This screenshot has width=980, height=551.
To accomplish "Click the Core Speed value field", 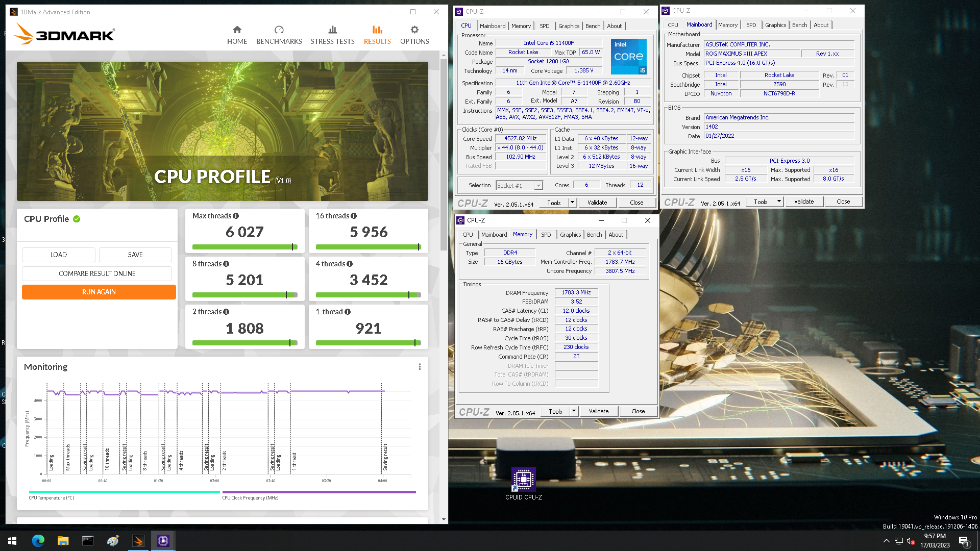I will [x=521, y=139].
